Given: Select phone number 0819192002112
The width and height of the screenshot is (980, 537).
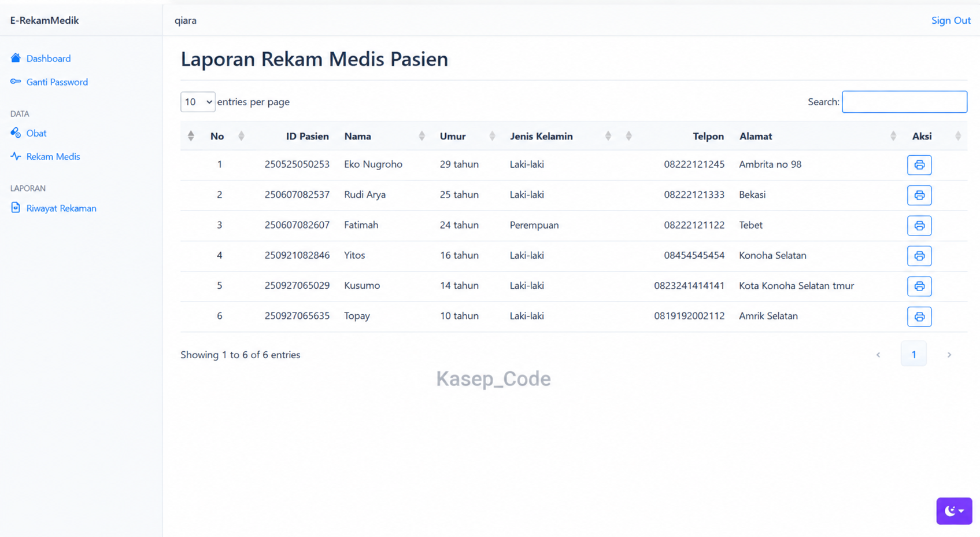Looking at the screenshot, I should click(x=689, y=316).
